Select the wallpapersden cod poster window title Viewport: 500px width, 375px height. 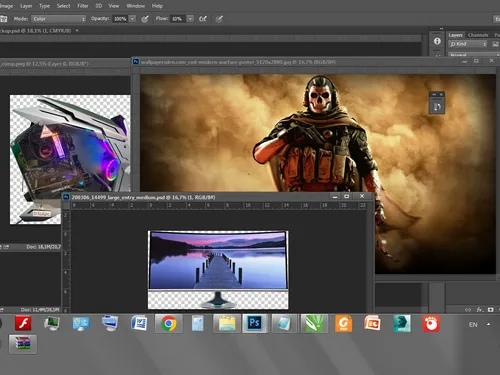[238, 62]
